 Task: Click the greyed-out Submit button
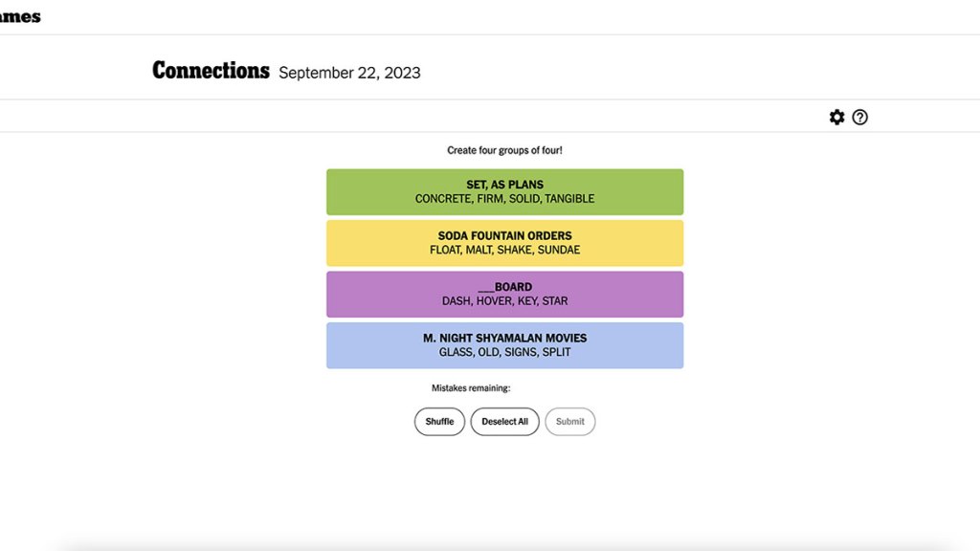point(569,422)
